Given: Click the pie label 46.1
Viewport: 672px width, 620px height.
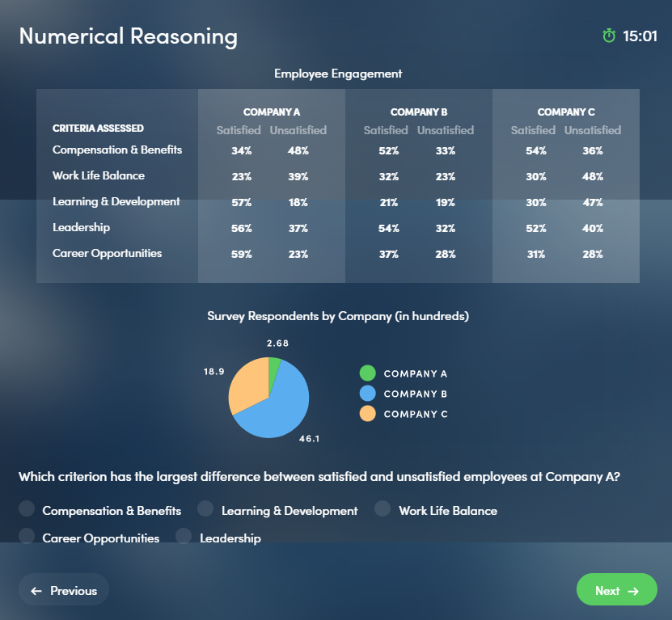Looking at the screenshot, I should 310,438.
